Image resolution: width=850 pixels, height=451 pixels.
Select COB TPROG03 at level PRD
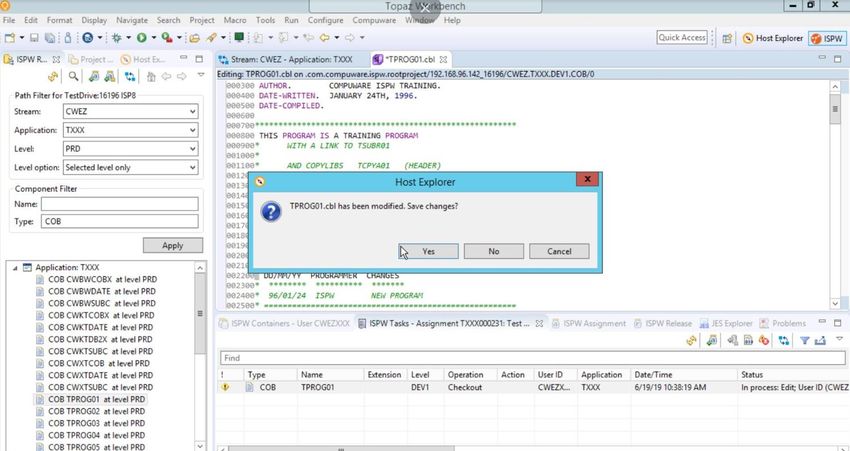pos(96,423)
